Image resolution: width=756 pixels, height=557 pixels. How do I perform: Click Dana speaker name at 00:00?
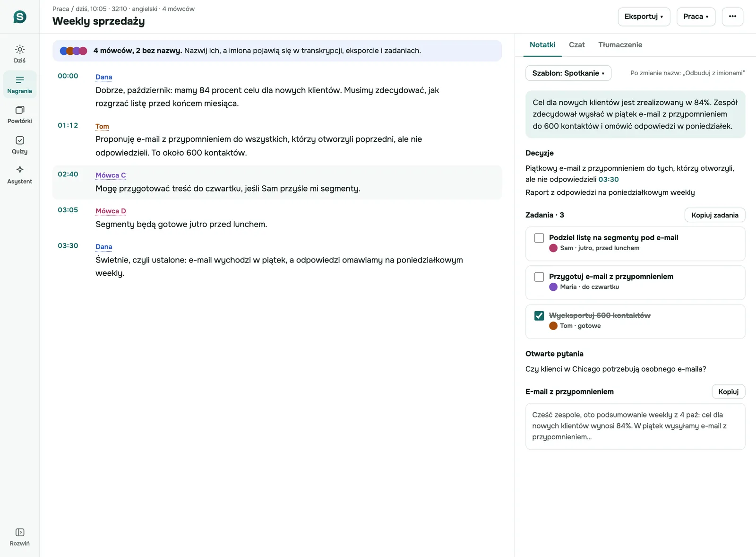pyautogui.click(x=104, y=77)
